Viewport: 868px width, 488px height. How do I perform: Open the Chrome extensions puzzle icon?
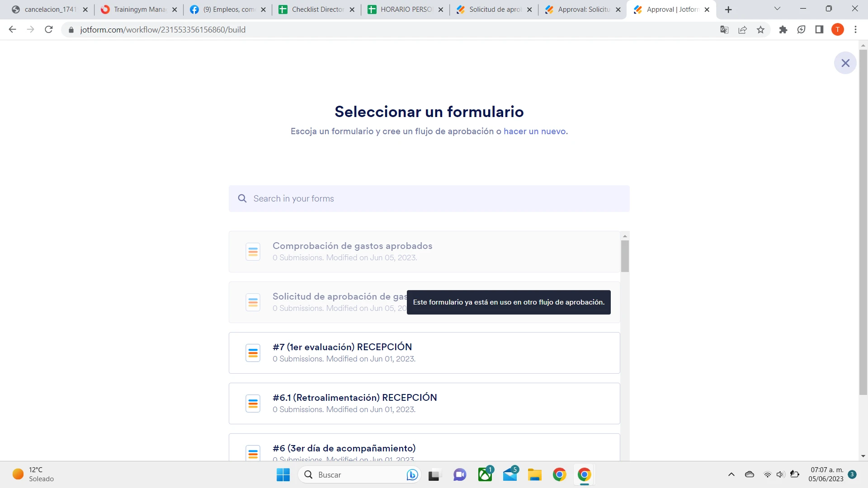[x=783, y=29]
